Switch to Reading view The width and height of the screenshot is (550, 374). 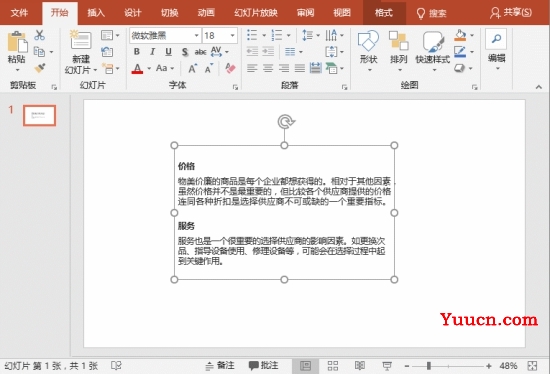click(360, 366)
